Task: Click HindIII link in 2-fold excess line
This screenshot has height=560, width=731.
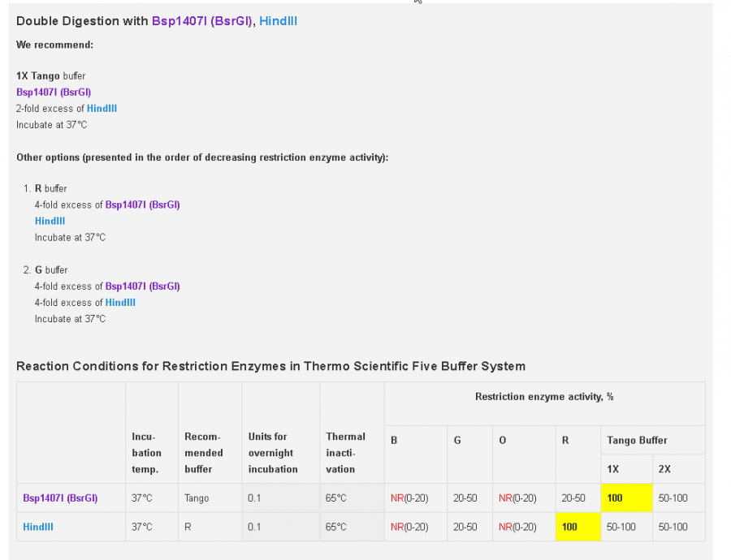Action: click(x=102, y=108)
